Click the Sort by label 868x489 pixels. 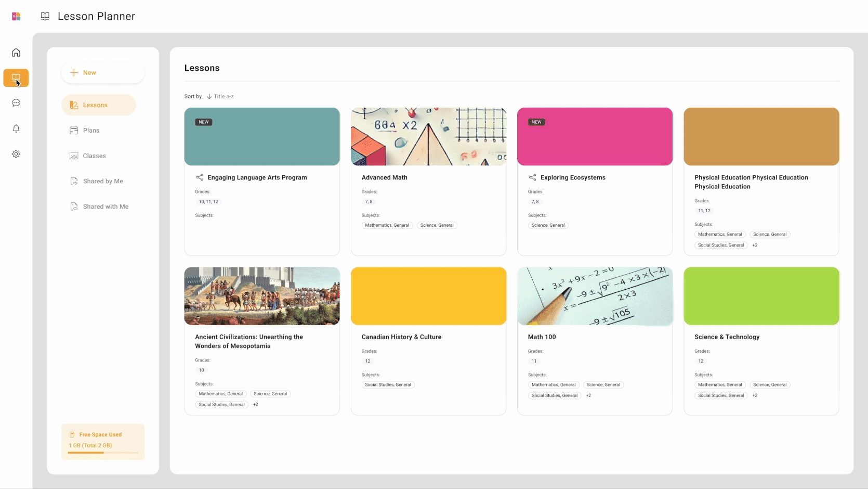pos(193,97)
